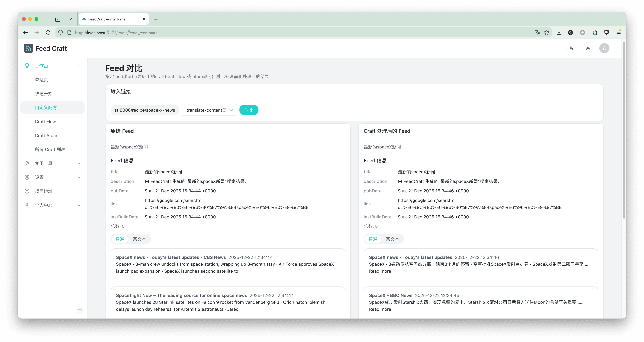Toggle the light/dark theme sun icon

588,48
